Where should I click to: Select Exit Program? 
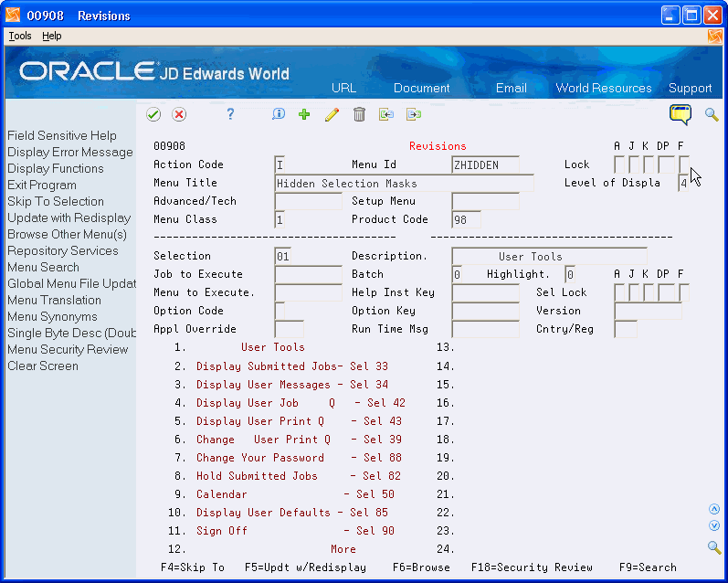point(42,185)
